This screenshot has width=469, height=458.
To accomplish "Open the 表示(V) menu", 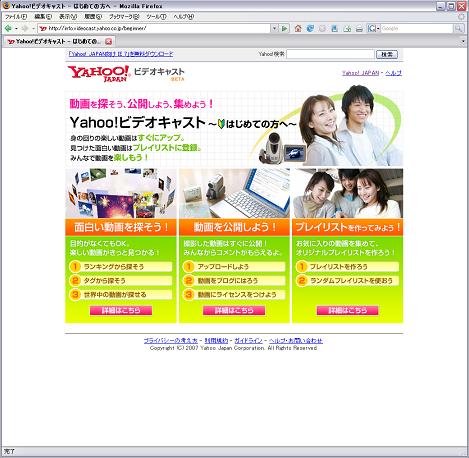I will click(x=68, y=17).
